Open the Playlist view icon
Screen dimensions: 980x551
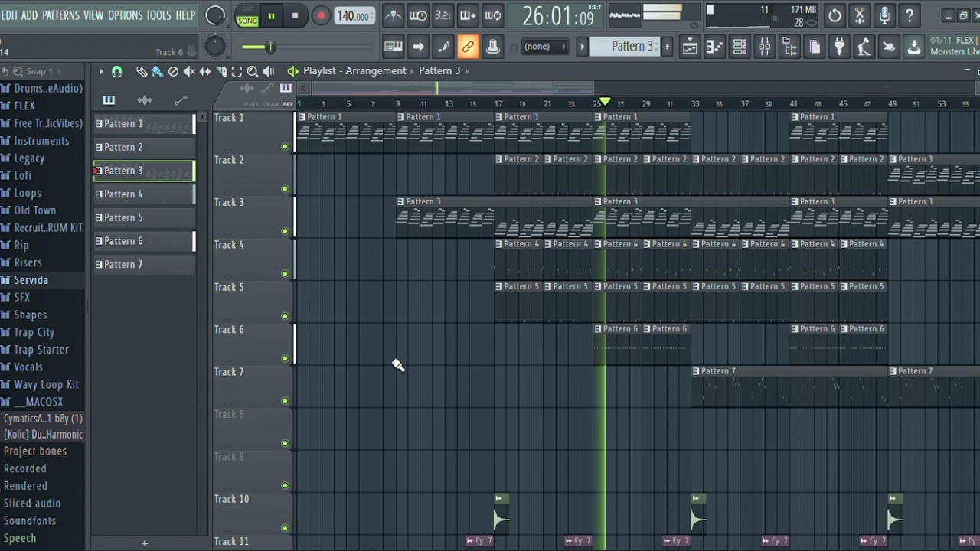click(690, 47)
